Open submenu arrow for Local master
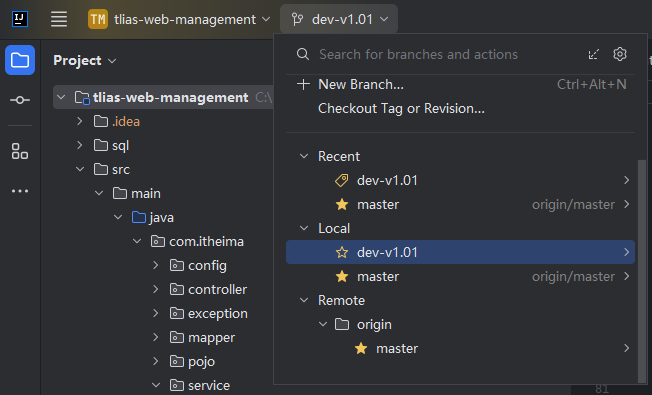This screenshot has height=395, width=652. (626, 276)
